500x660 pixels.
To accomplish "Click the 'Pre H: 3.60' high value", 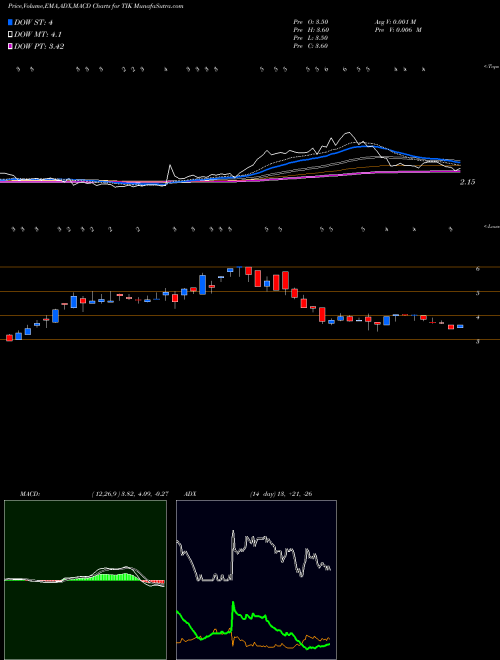I will pyautogui.click(x=311, y=30).
